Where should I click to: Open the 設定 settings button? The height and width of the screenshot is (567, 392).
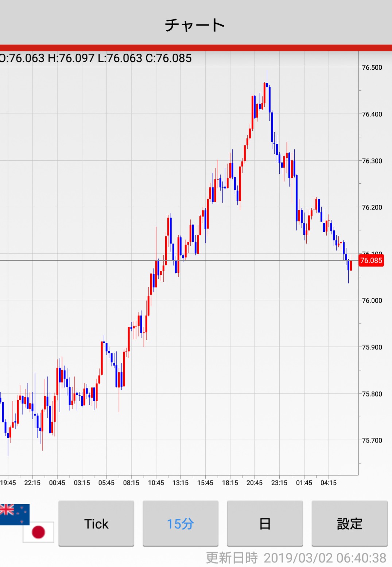tap(349, 523)
